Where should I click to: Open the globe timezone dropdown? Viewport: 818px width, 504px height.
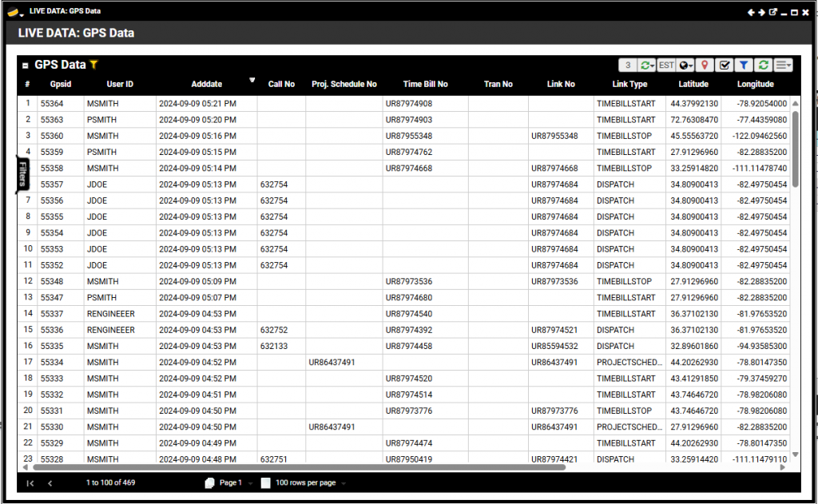click(685, 65)
